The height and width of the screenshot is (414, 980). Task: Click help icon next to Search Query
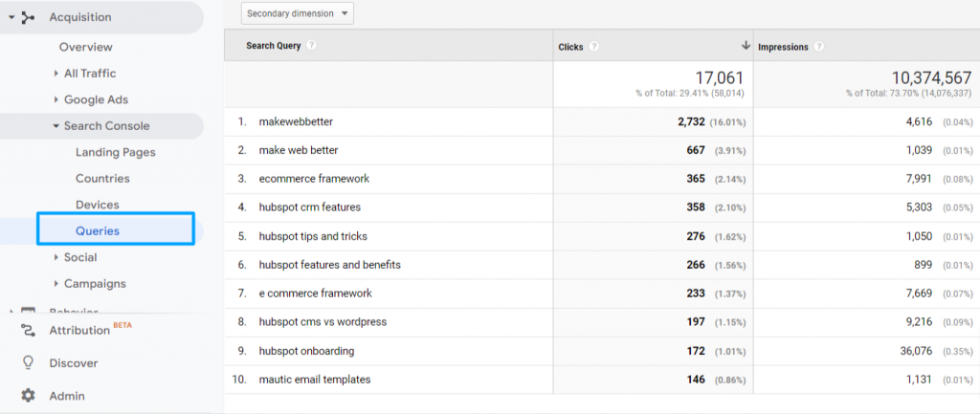point(311,46)
